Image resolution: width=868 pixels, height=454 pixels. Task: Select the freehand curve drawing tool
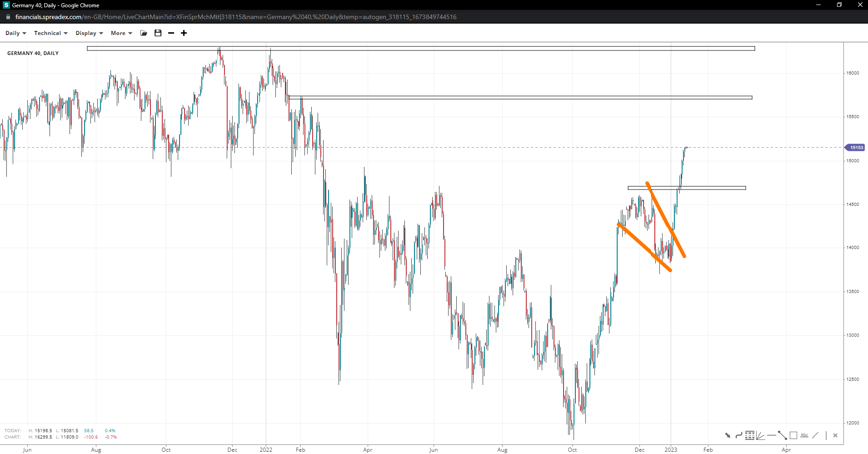tap(739, 436)
